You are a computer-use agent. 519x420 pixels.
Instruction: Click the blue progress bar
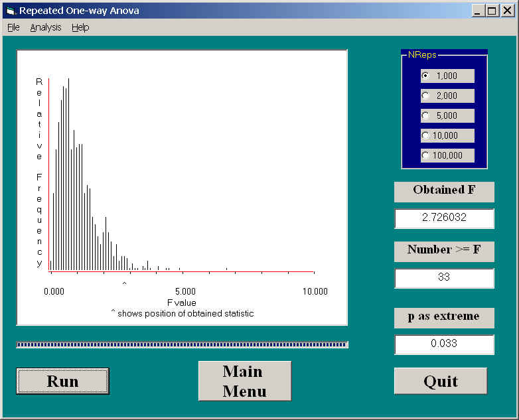pyautogui.click(x=182, y=344)
